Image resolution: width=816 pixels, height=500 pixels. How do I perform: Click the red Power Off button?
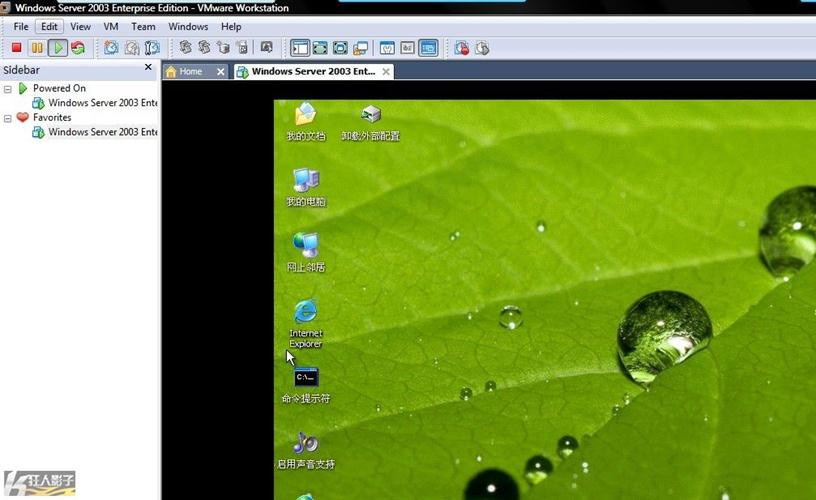(x=17, y=48)
